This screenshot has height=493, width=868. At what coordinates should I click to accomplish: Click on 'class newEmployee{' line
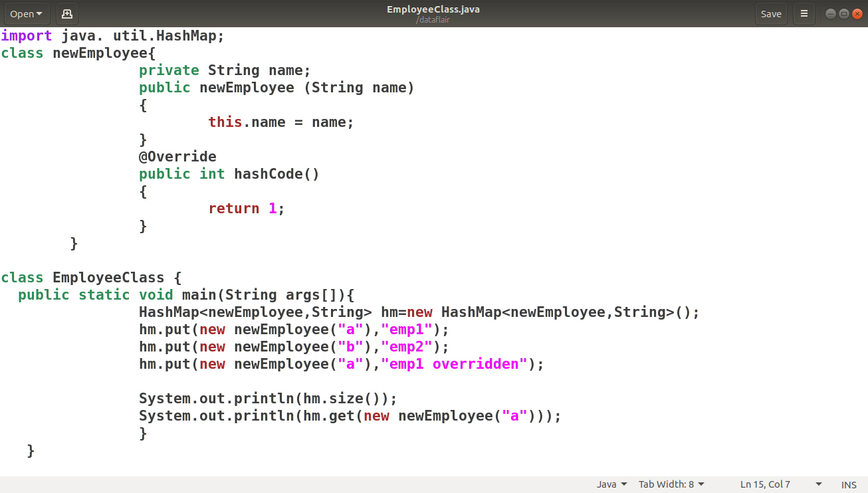point(78,53)
